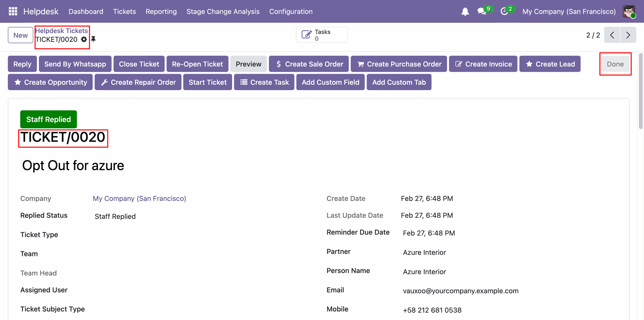
Task: Select the Done stage in status bar
Action: tap(615, 64)
